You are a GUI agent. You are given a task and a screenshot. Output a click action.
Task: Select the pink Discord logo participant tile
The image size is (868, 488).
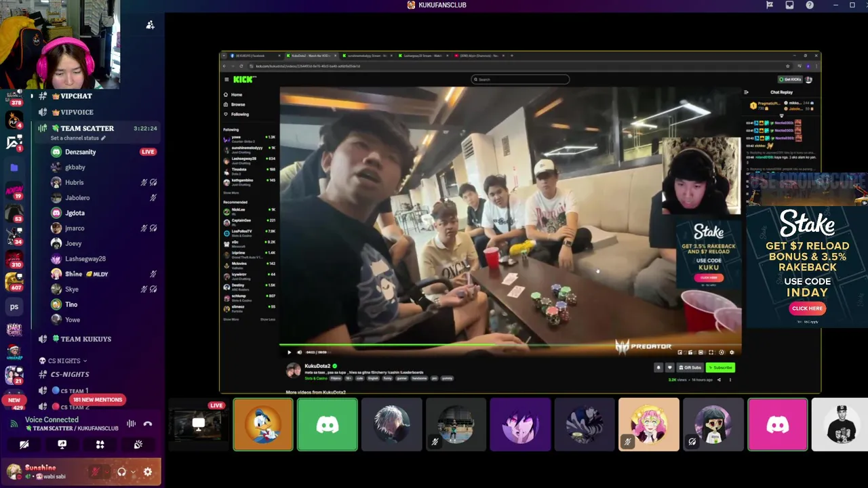778,424
